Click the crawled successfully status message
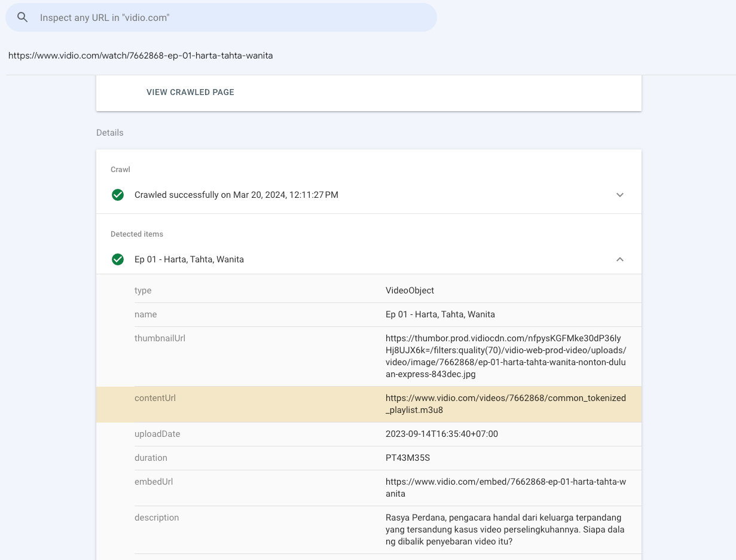Viewport: 736px width, 560px height. (236, 195)
